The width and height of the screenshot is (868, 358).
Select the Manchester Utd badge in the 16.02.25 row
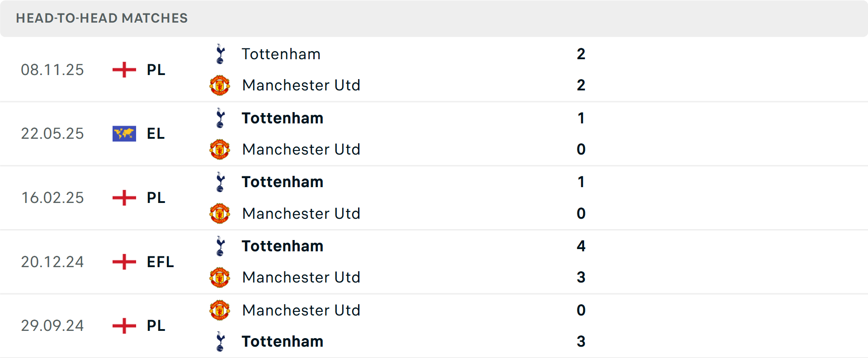point(220,213)
